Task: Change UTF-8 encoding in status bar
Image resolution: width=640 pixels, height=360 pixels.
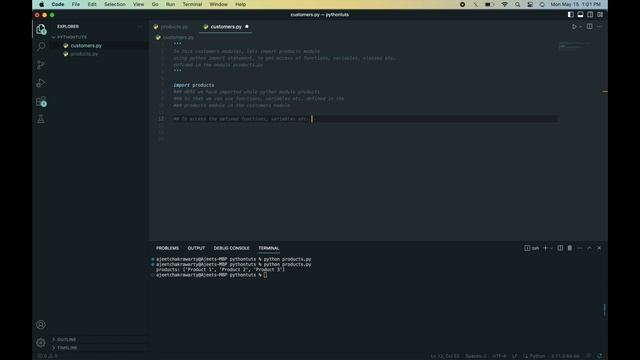Action: point(499,356)
